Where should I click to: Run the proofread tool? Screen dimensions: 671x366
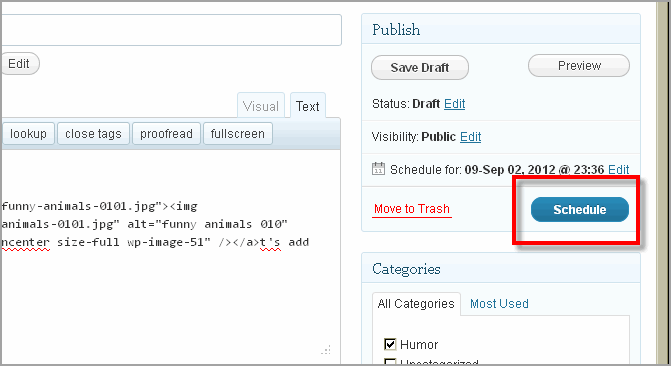(166, 134)
